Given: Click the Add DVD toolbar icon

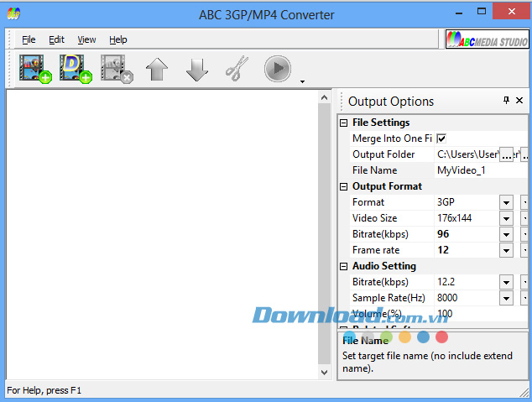Looking at the screenshot, I should tap(76, 69).
